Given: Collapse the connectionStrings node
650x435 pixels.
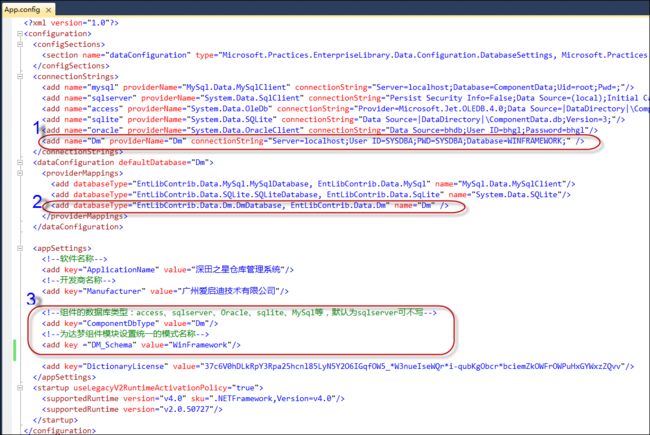Looking at the screenshot, I should (20, 77).
